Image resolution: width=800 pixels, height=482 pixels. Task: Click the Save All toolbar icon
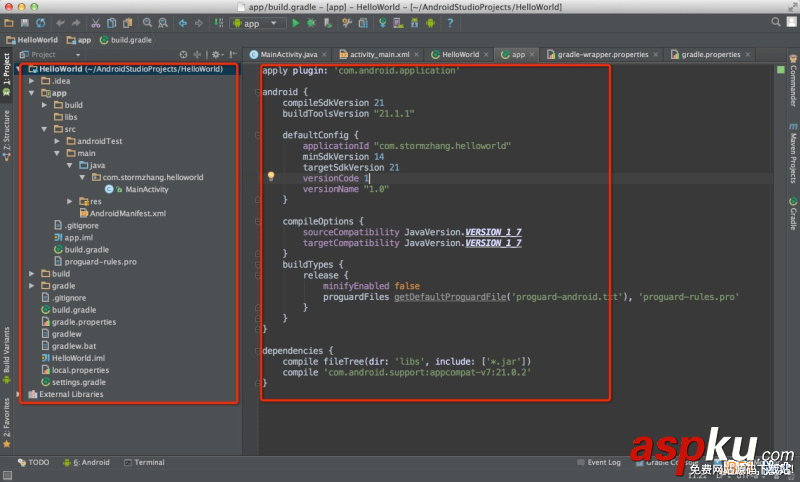point(24,23)
